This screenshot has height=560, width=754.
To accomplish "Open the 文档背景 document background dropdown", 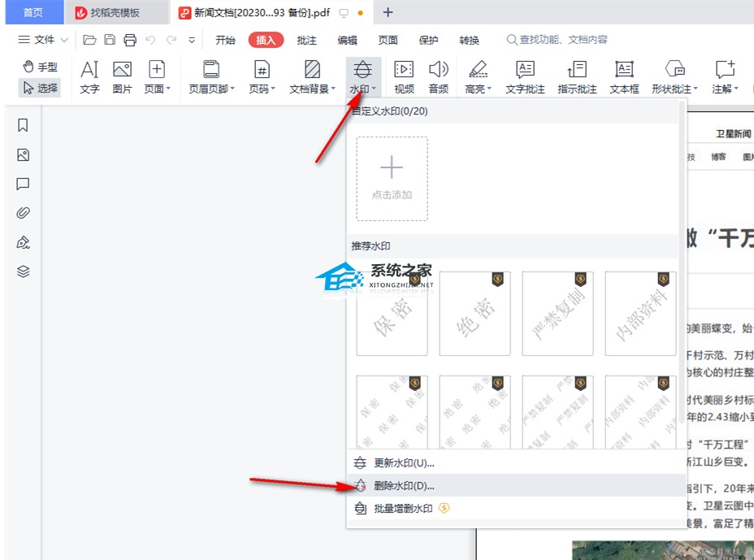I will (x=313, y=77).
